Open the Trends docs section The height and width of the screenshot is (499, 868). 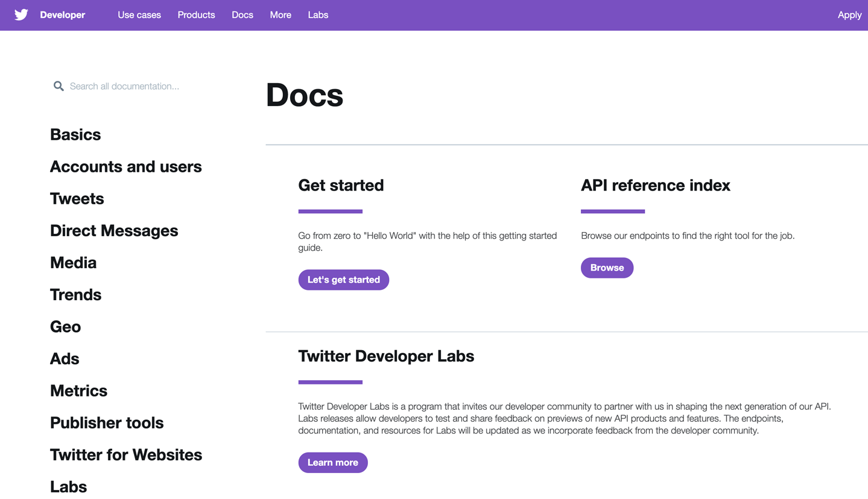coord(76,294)
